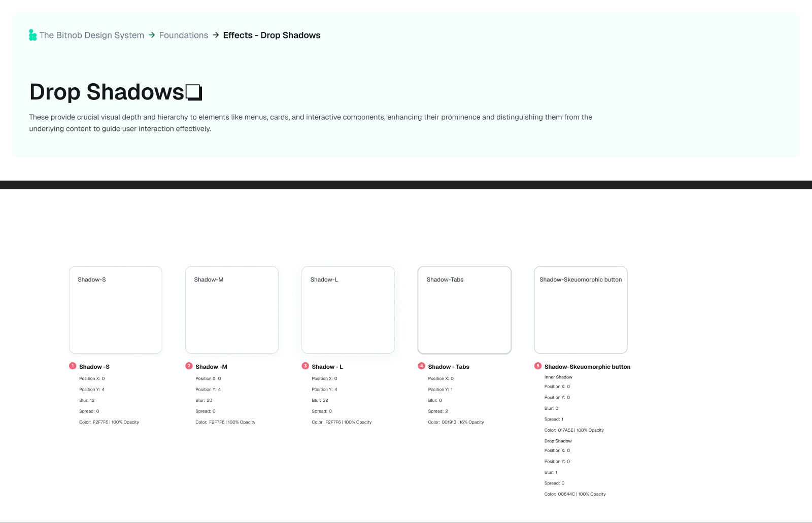Click the drop shadow icon beside heading
The image size is (812, 523).
194,92
